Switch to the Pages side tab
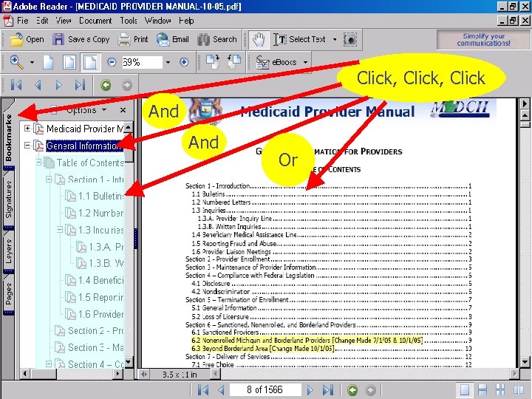 [x=8, y=294]
